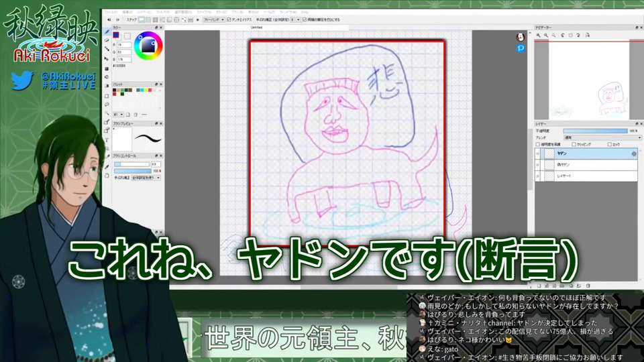Enable the クリッピング checkbox

[574, 145]
